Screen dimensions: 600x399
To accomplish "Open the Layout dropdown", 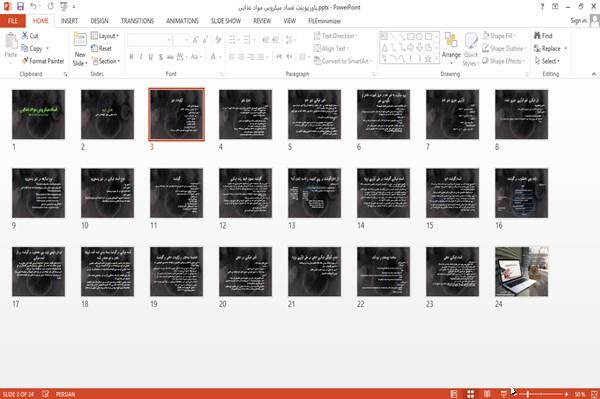I will 105,36.
